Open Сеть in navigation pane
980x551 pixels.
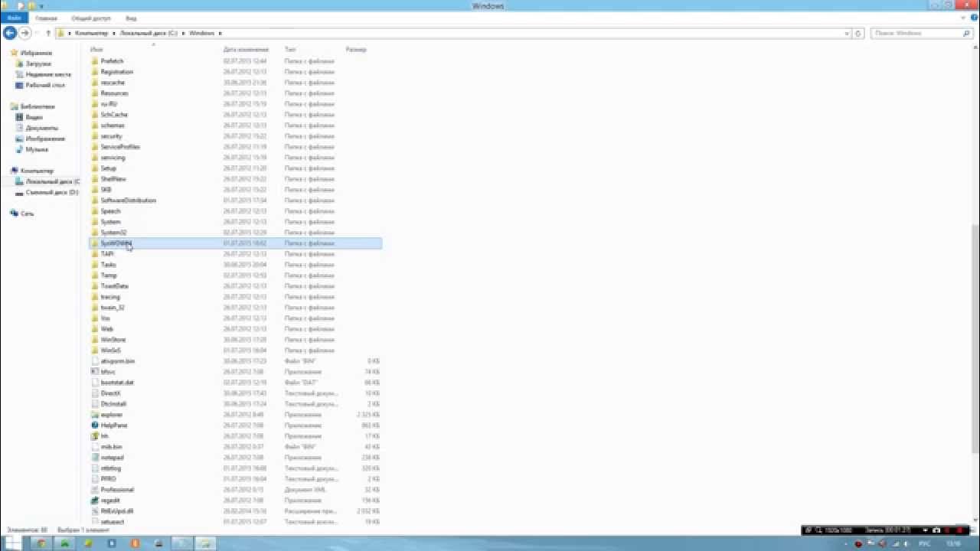tap(28, 214)
